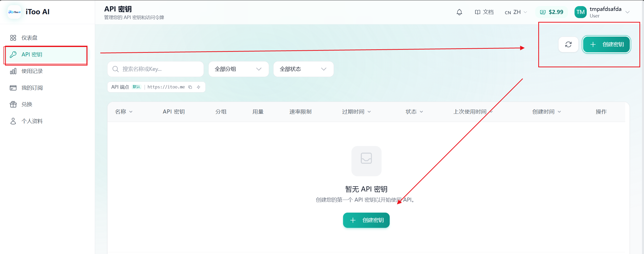Click the 创建密钥 button in empty state
Image resolution: width=644 pixels, height=254 pixels.
click(x=366, y=220)
